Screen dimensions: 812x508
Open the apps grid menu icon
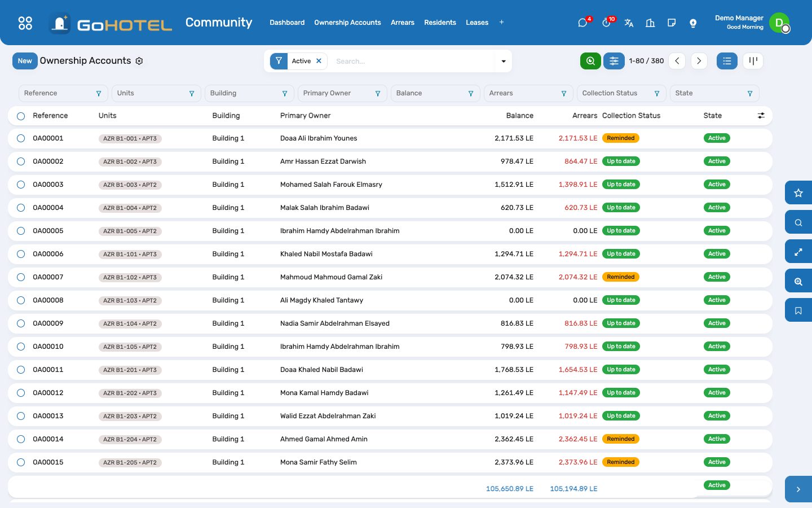point(25,23)
